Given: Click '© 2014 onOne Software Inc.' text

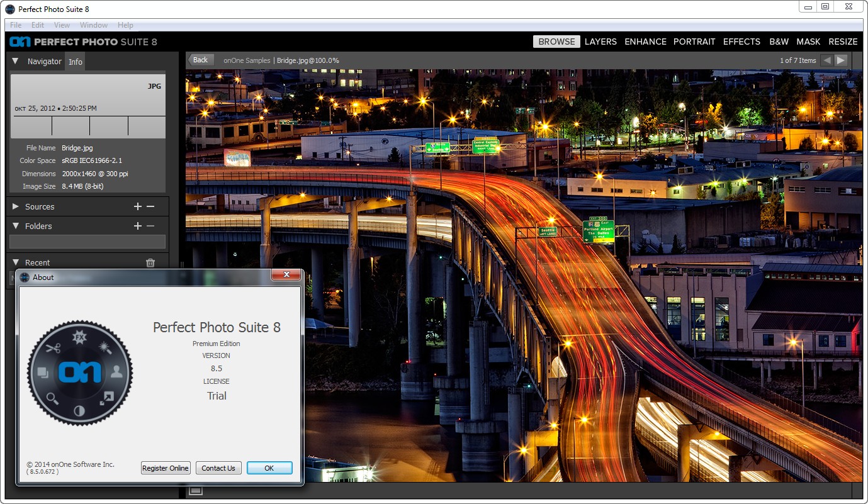Looking at the screenshot, I should pos(70,464).
